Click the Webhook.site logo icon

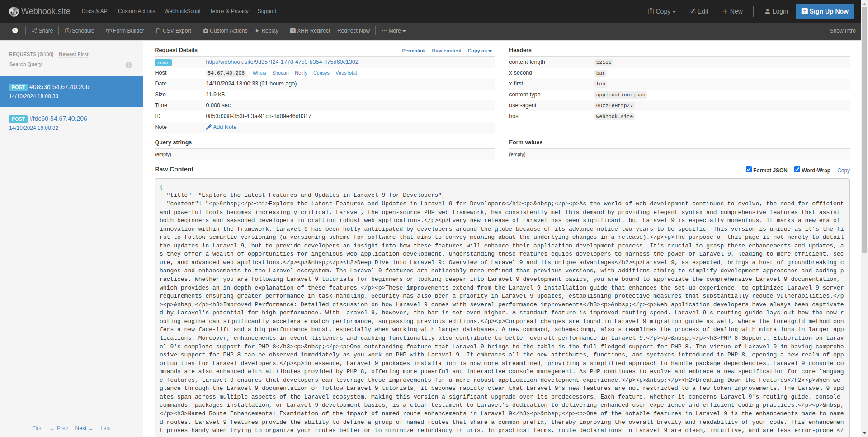[x=14, y=11]
